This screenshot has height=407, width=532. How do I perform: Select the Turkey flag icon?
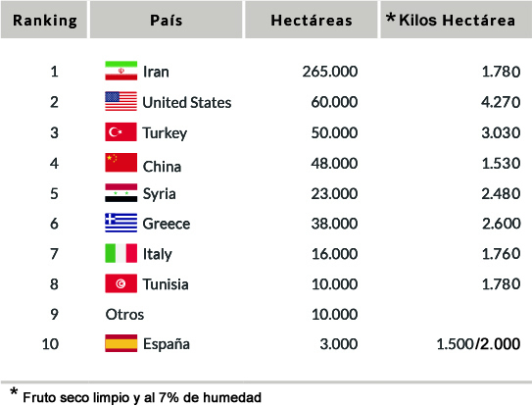[121, 131]
